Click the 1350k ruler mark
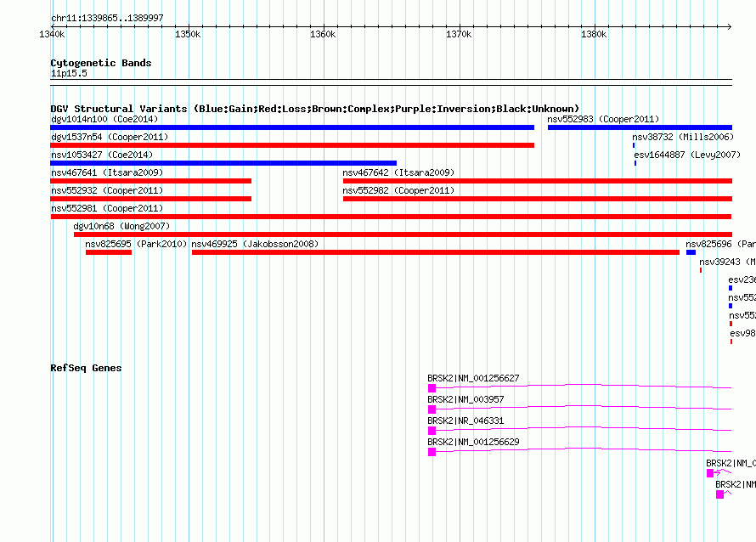Viewport: 756px width, 542px height. pos(188,34)
